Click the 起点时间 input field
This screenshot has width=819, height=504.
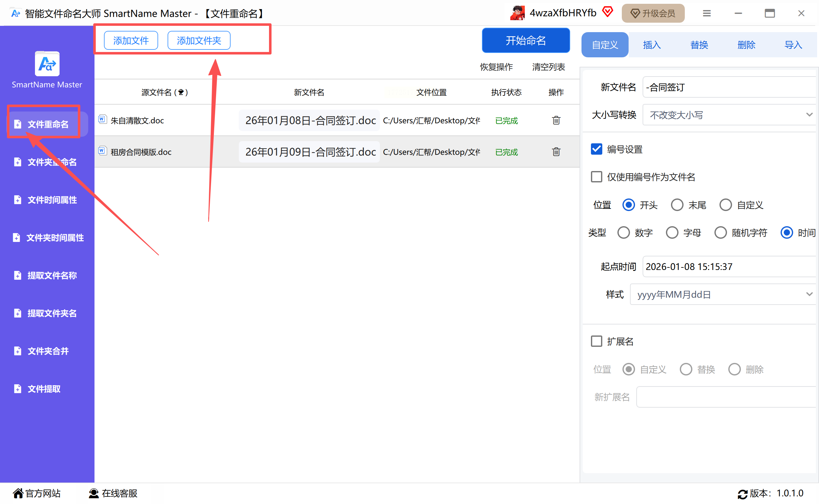click(729, 266)
